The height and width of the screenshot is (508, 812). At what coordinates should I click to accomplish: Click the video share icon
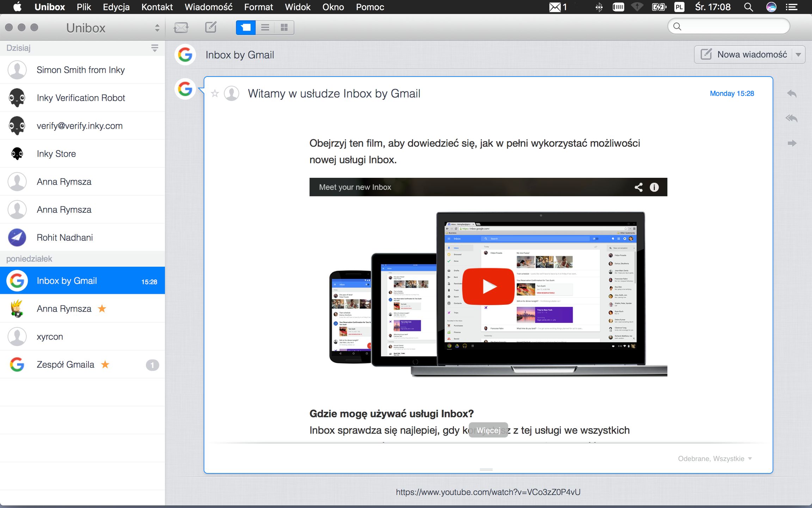(639, 187)
